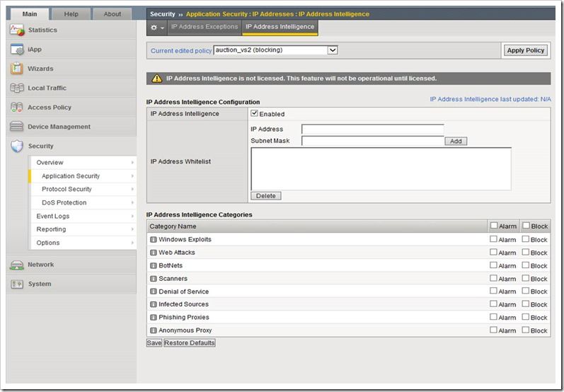Click the Local Traffic icon
This screenshot has width=564, height=392.
tap(17, 88)
